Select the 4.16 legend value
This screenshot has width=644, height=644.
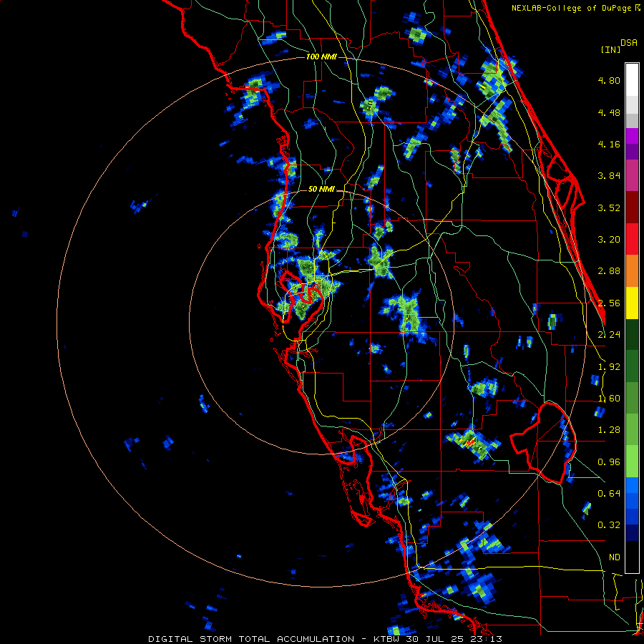pyautogui.click(x=609, y=144)
